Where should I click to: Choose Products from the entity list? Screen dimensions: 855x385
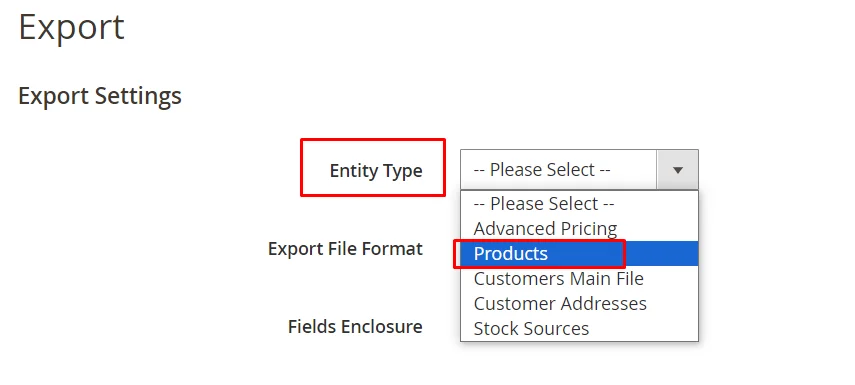point(579,254)
